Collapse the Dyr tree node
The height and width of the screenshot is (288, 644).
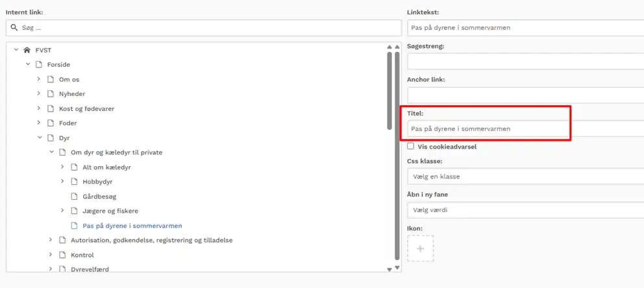point(40,138)
